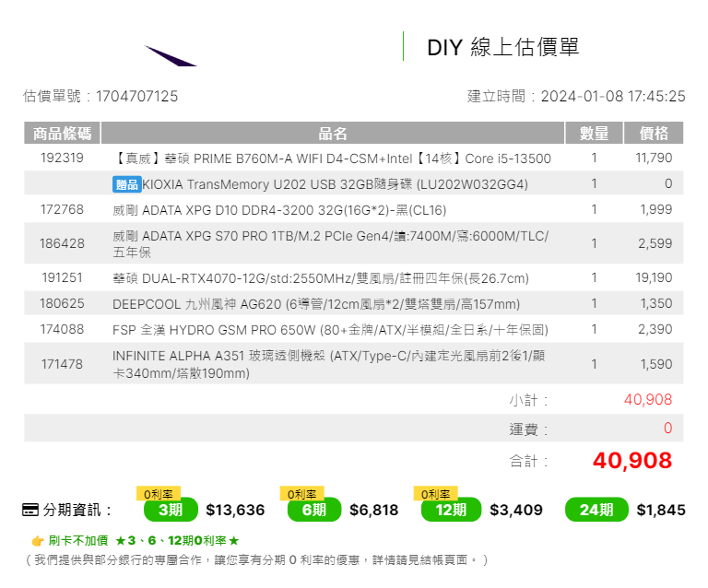Click product barcode 174088
This screenshot has width=708, height=588.
pos(62,329)
